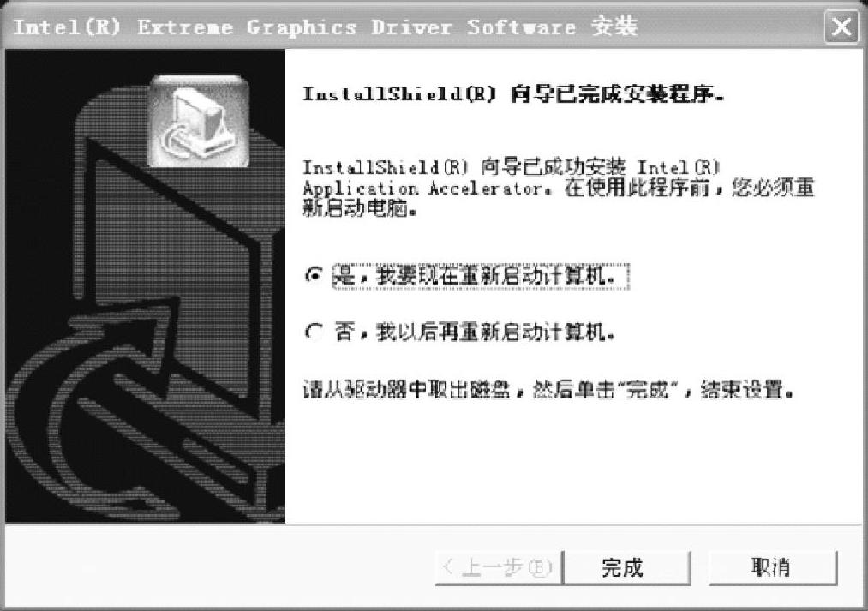This screenshot has height=611, width=868.
Task: Click the label 是,我要现在重新启动计算机
Action: (x=480, y=276)
